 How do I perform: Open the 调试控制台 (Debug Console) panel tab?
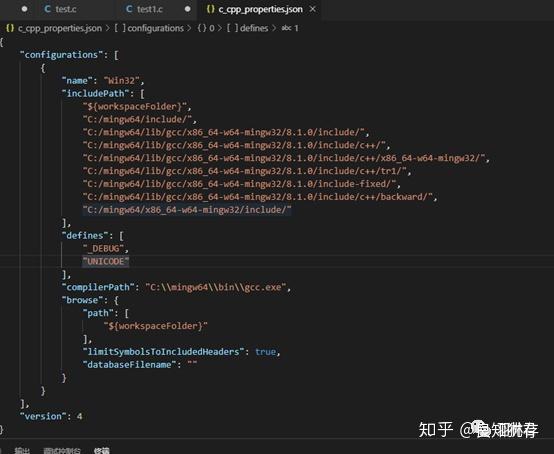click(62, 450)
